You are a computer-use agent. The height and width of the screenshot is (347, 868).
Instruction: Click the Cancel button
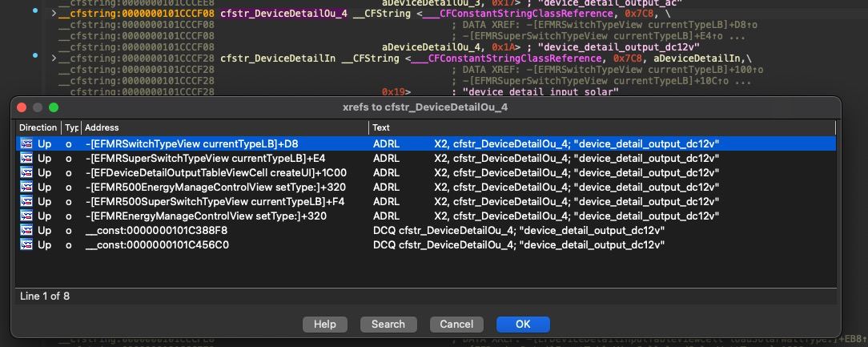[456, 325]
